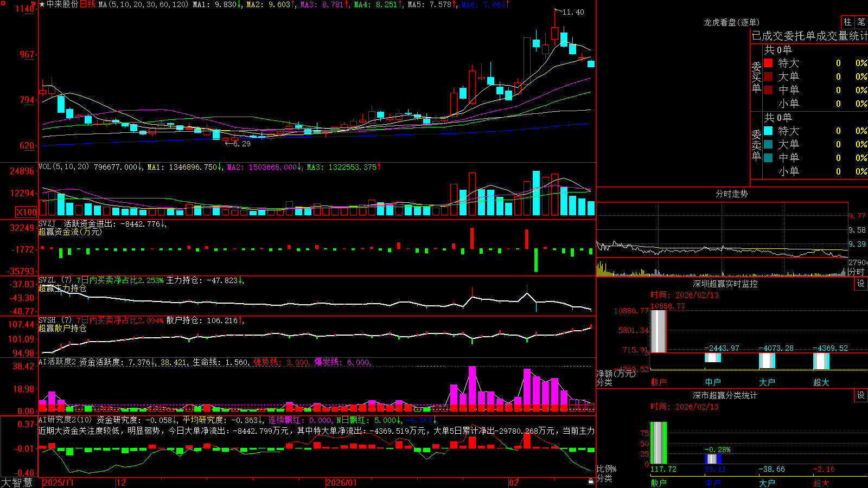Click the 散户持仓: 106.216 readout
Viewport: 868px width, 488px height.
click(x=202, y=320)
